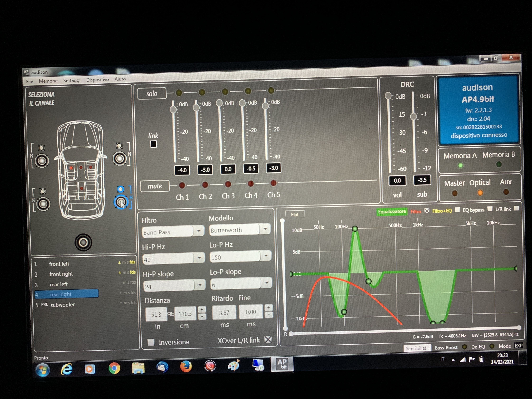
Task: Click the mute button
Action: (155, 186)
